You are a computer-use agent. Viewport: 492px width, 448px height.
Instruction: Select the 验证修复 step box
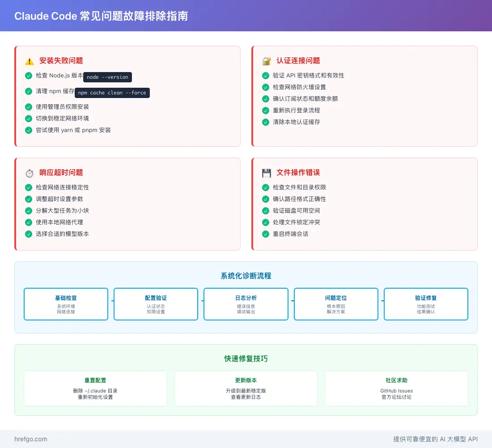pyautogui.click(x=426, y=304)
